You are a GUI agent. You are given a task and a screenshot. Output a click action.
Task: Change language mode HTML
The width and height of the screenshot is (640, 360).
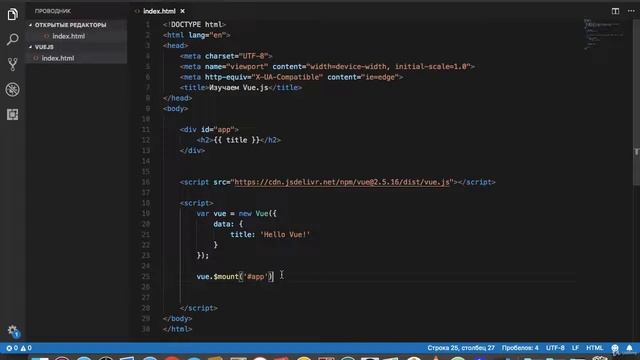pyautogui.click(x=594, y=348)
